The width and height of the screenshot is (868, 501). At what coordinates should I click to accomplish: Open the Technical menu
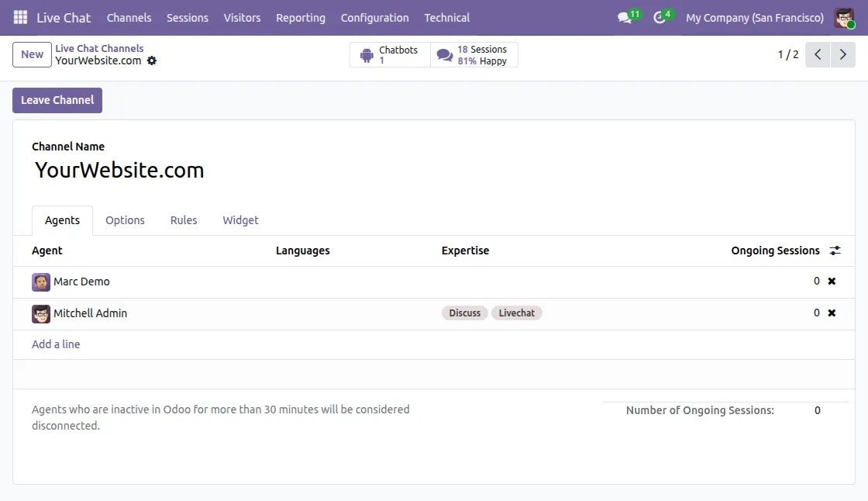point(446,18)
